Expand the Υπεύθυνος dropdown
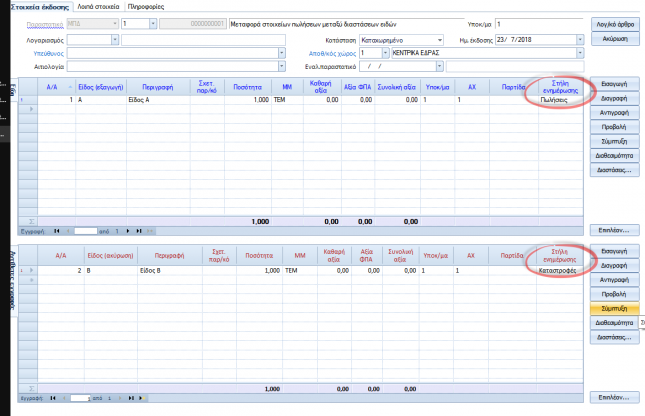645x416 pixels. (x=281, y=53)
